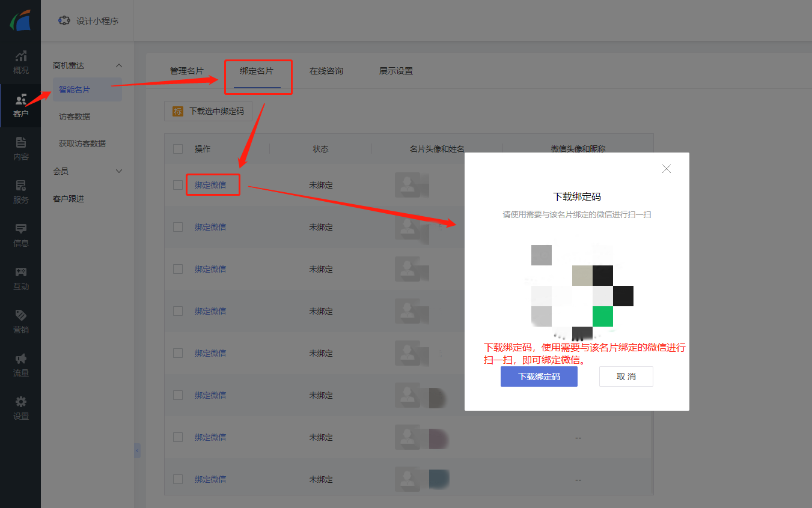Click the 状态 column header
Viewport: 812px width, 508px height.
pos(321,149)
